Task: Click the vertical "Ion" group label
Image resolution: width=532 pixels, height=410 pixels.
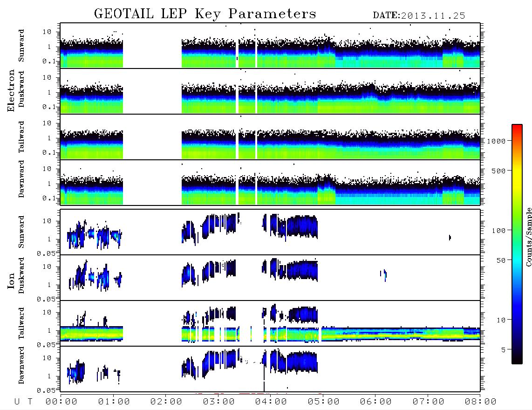Action: (11, 280)
